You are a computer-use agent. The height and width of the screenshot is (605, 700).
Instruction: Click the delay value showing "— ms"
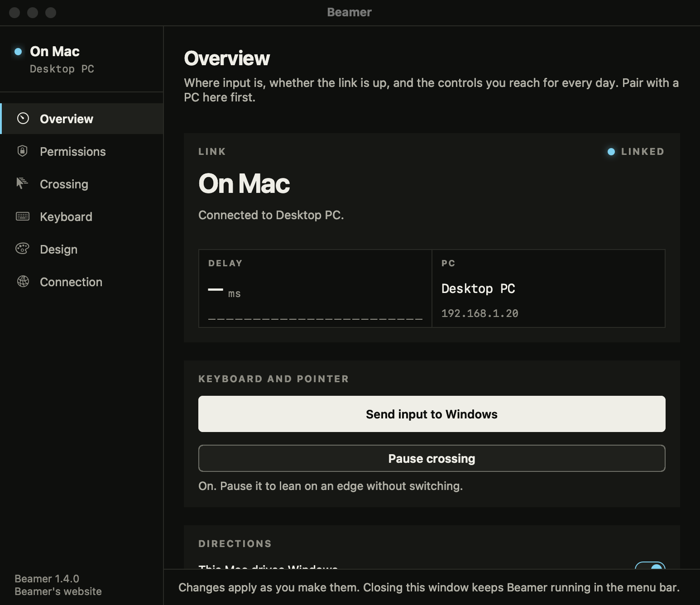(225, 292)
